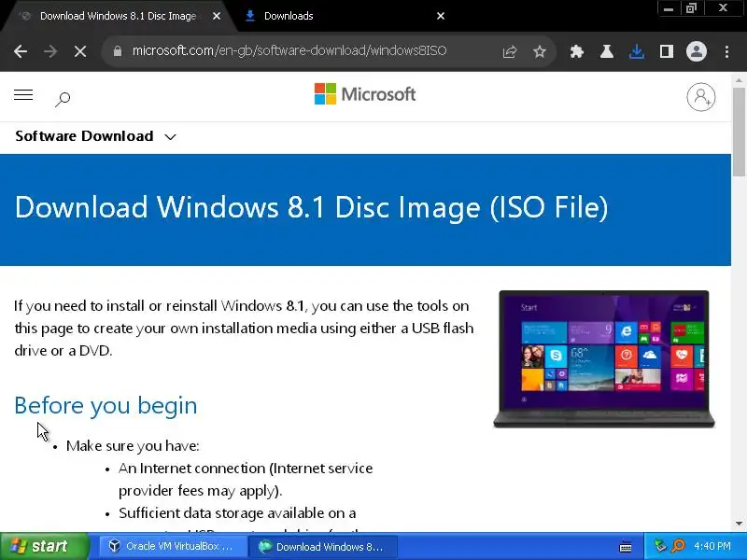Stop page loading with the X button
The height and width of the screenshot is (560, 747).
[80, 51]
